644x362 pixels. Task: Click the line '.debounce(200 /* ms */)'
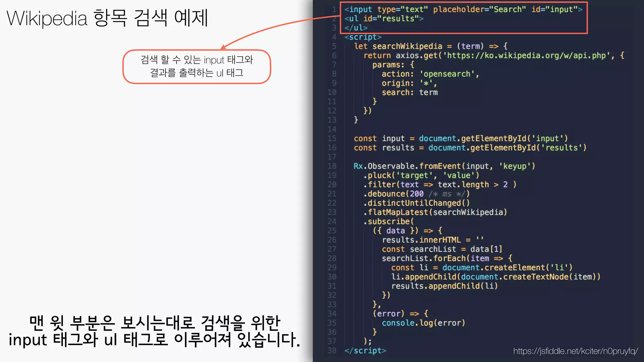(417, 194)
